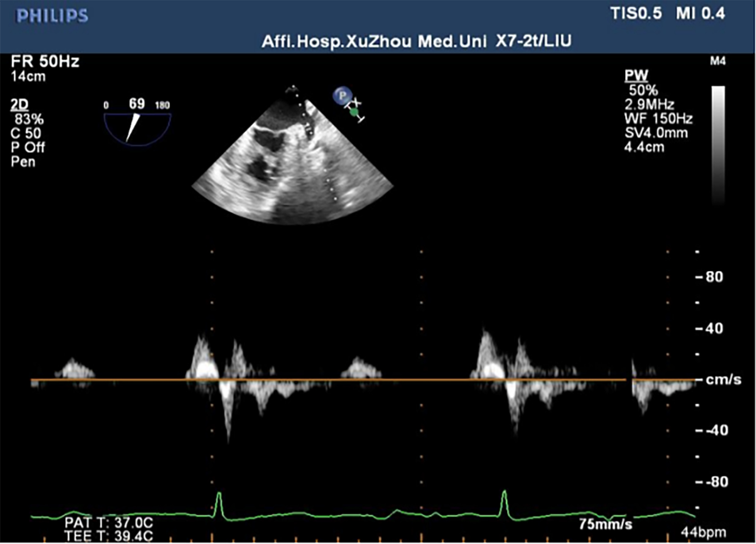Click the 69 degree angle readout

pyautogui.click(x=137, y=104)
